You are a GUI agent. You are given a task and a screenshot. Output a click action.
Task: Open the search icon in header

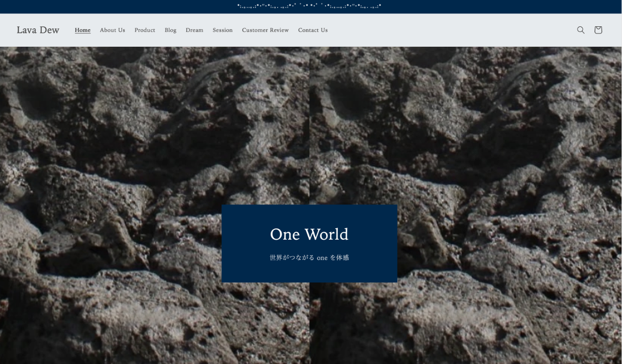coord(580,30)
